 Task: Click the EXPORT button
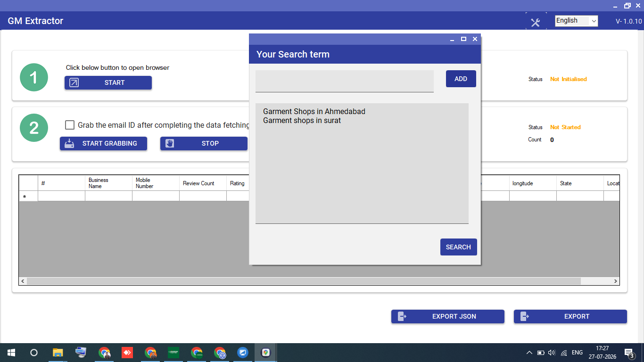coord(570,316)
